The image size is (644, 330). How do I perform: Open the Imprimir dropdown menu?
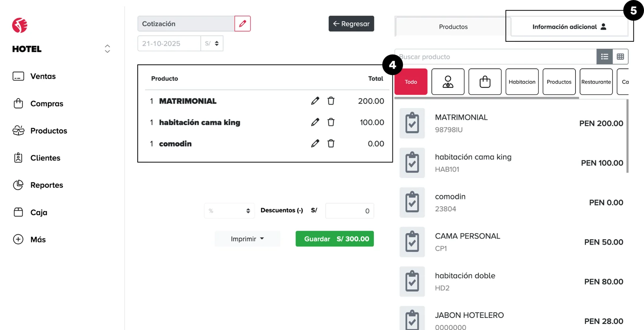pos(247,239)
